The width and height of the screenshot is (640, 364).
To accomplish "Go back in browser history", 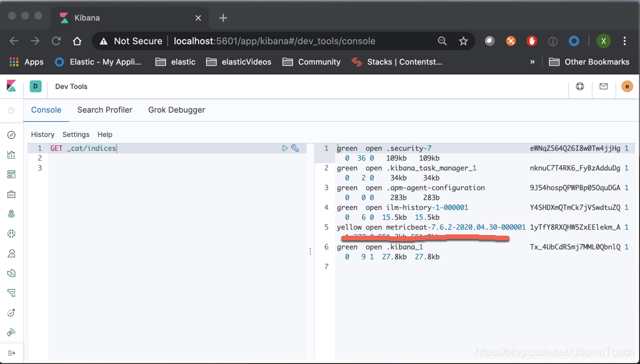I will 14,41.
